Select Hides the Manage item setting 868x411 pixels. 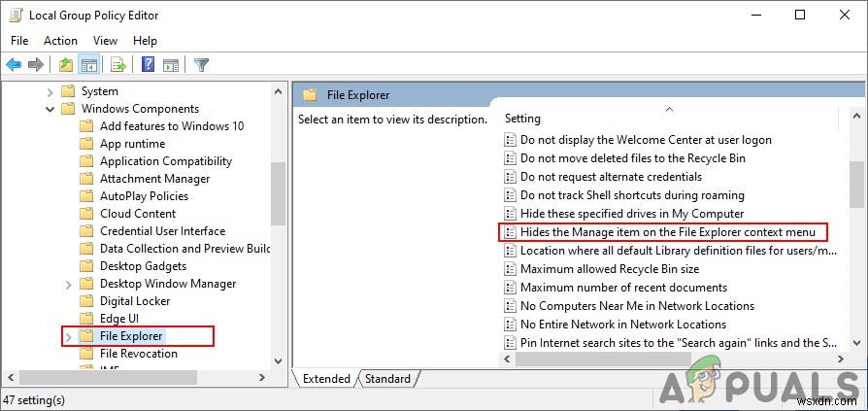click(668, 231)
